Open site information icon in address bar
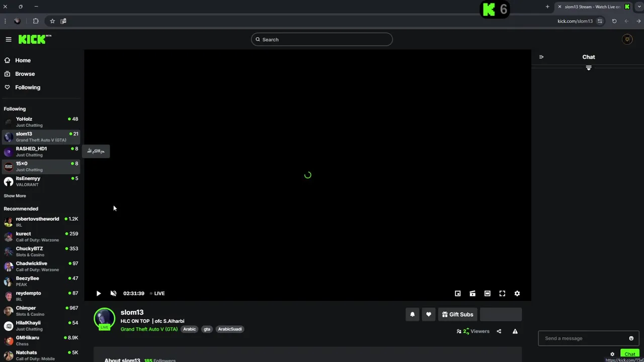 point(600,21)
